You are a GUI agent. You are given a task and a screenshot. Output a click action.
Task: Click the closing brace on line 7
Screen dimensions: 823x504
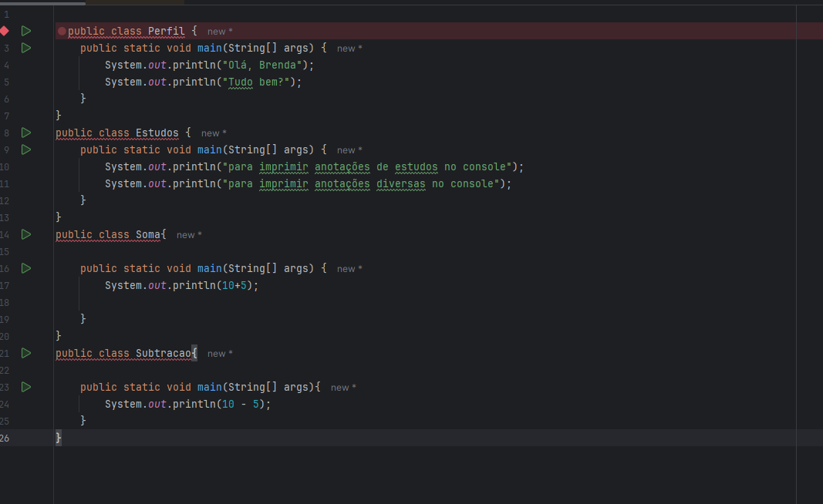[x=59, y=116]
